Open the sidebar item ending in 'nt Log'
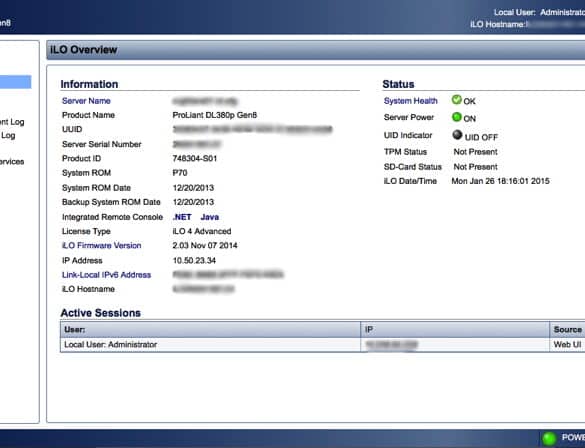The width and height of the screenshot is (585, 448). pyautogui.click(x=12, y=122)
